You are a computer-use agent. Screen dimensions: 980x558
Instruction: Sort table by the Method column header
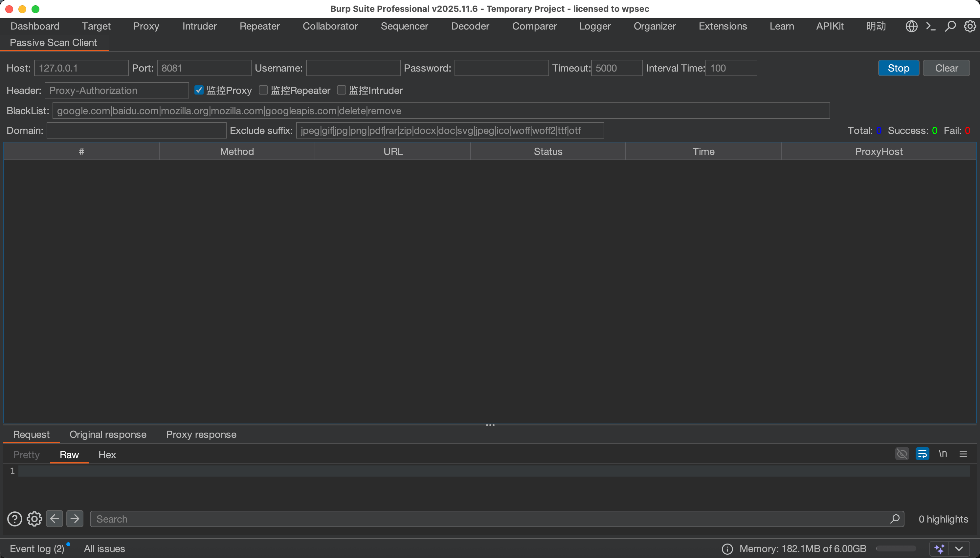237,151
